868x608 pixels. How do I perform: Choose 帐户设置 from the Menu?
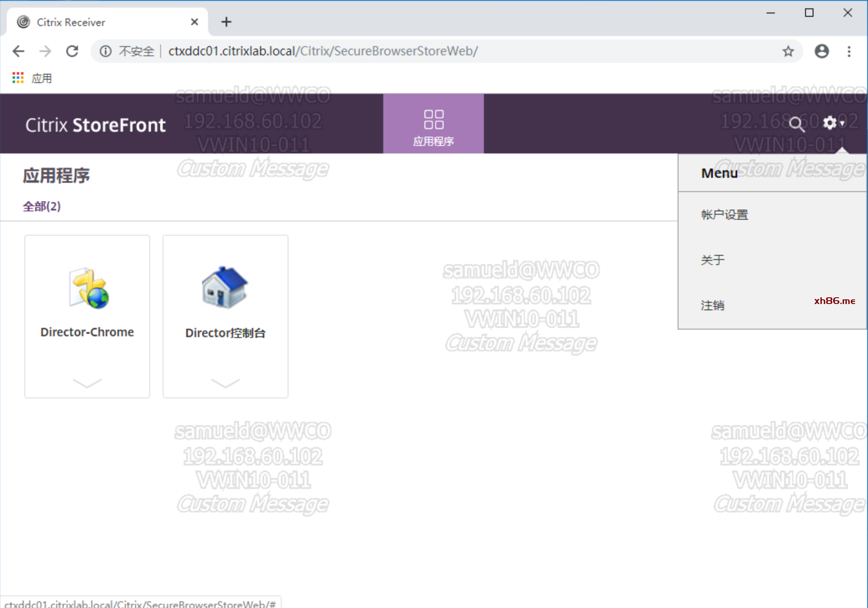(724, 215)
